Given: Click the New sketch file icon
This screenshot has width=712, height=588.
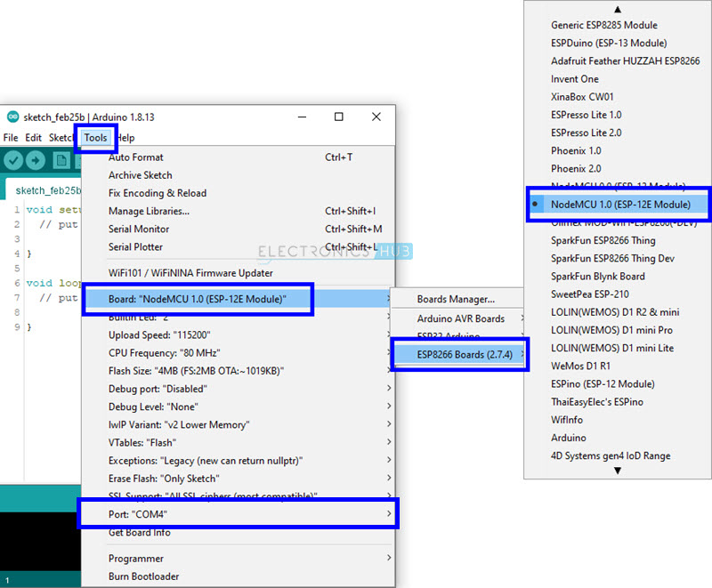Looking at the screenshot, I should [61, 160].
